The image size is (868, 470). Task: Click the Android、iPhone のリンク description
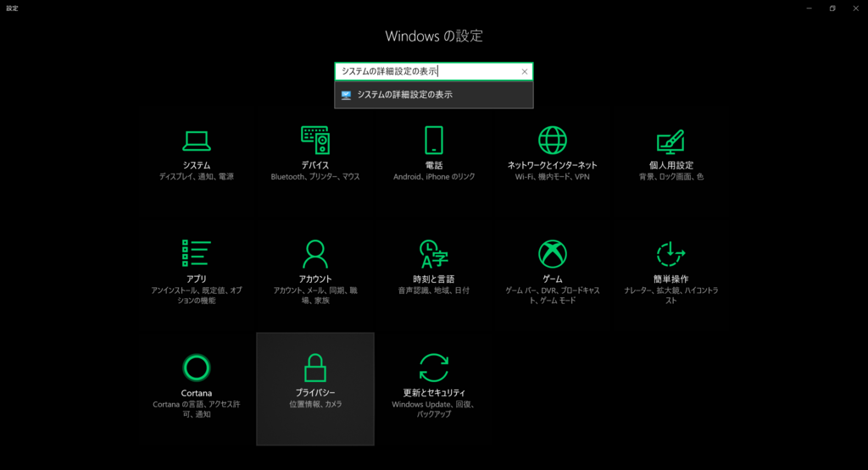(434, 177)
